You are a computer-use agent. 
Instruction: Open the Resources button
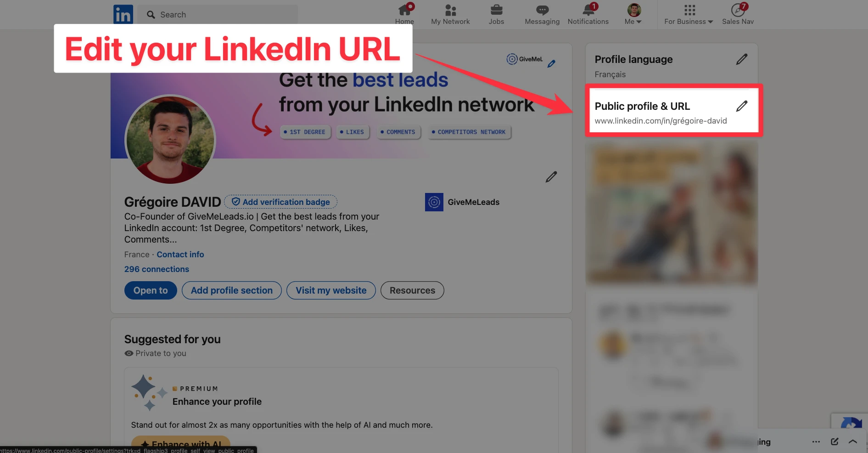coord(412,290)
